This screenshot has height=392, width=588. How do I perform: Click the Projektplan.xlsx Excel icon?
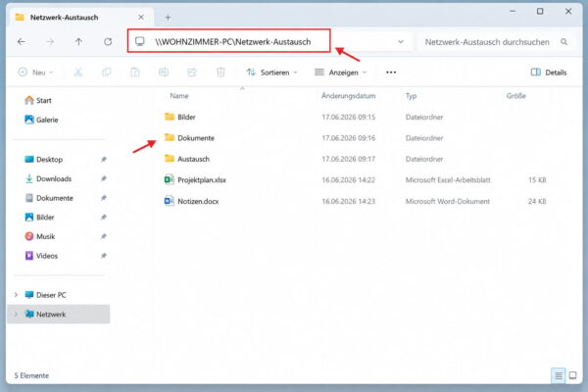[x=170, y=179]
